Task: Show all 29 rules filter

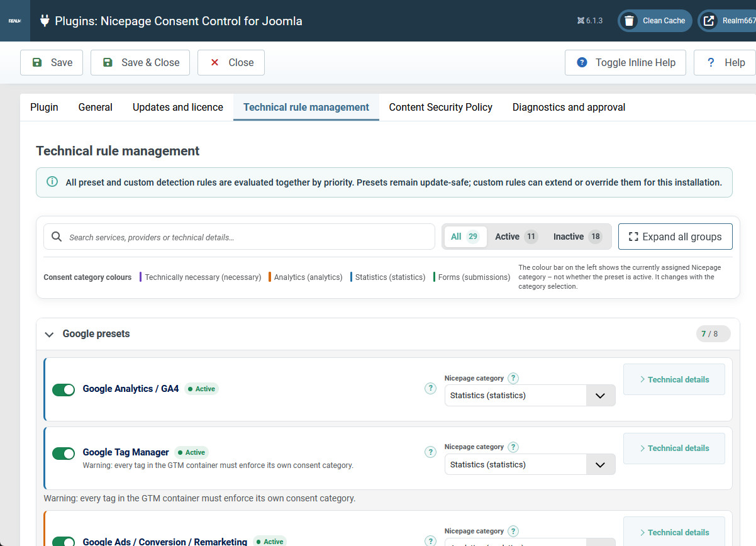Action: tap(465, 237)
